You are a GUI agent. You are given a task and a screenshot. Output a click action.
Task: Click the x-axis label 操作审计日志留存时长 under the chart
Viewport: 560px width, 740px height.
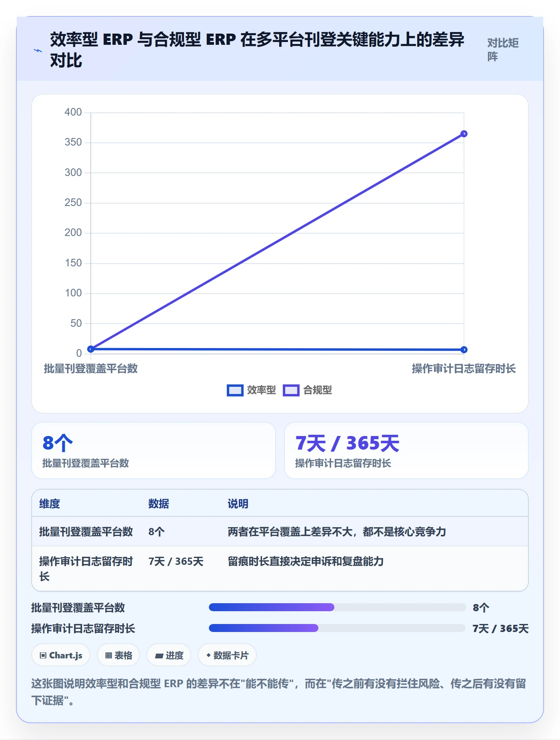tap(464, 368)
